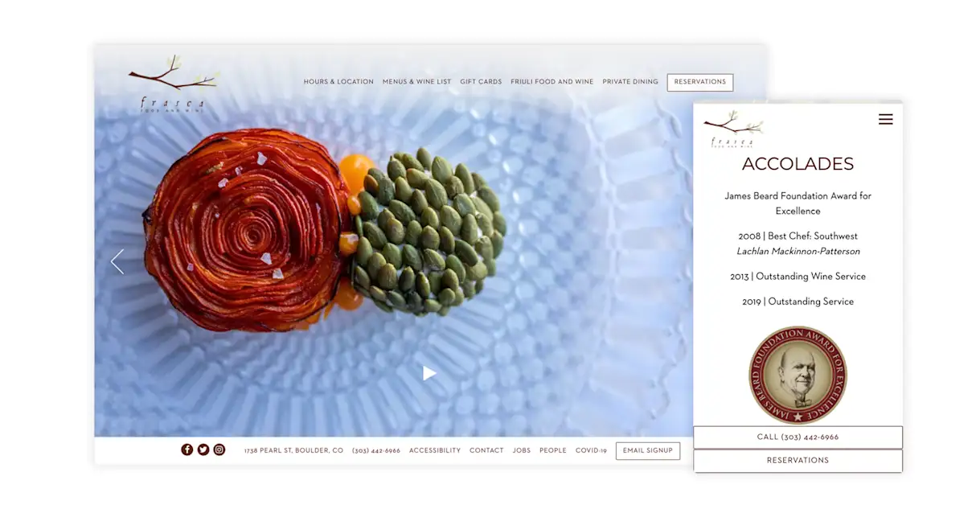Click the Reservations button in header

700,82
